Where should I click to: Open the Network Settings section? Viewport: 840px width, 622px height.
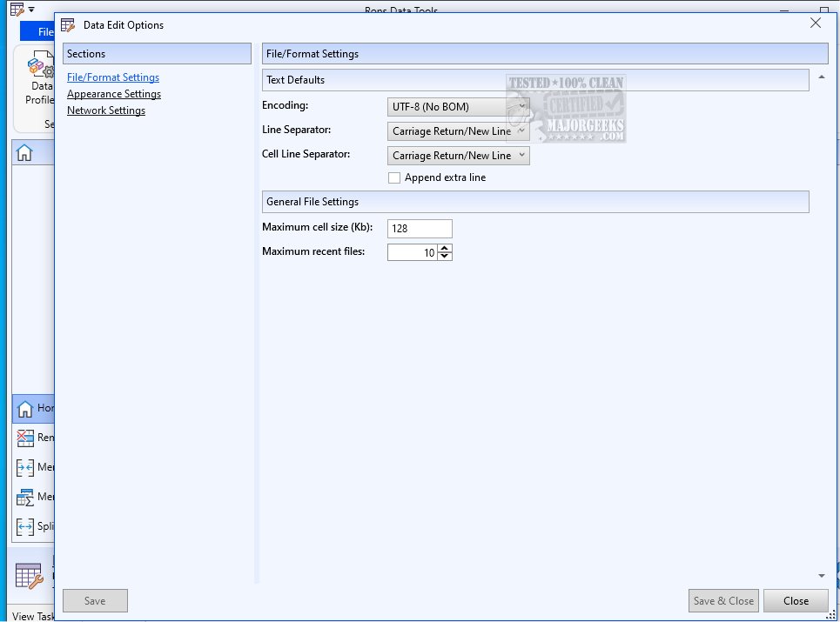coord(106,110)
